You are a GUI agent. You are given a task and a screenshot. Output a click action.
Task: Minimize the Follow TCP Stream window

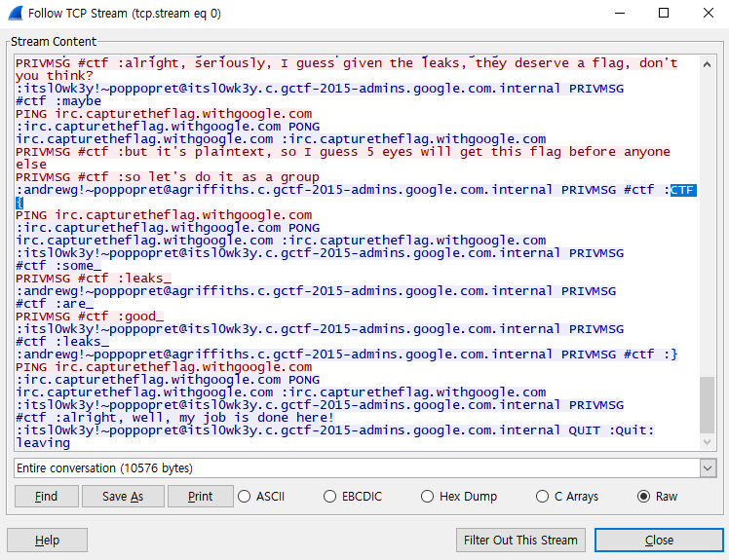tap(620, 13)
